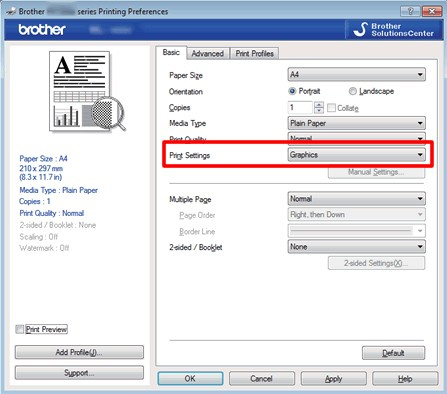Click the 2-sided Settings button
This screenshot has height=394, width=447.
coord(376,263)
